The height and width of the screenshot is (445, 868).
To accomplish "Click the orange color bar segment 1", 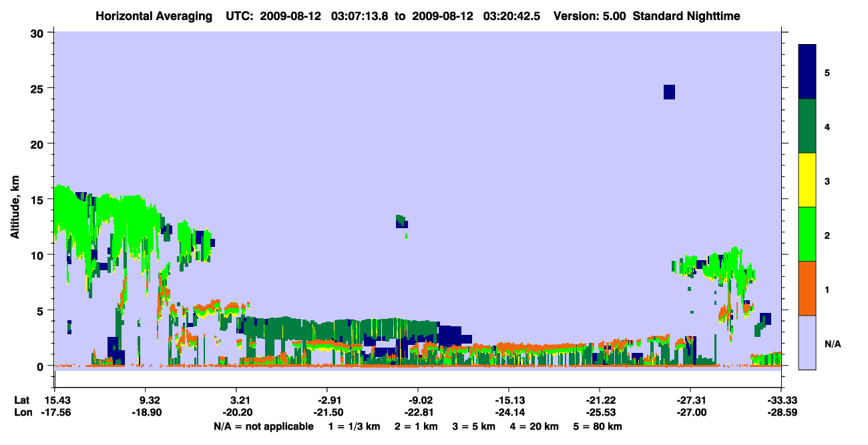I will click(x=807, y=288).
